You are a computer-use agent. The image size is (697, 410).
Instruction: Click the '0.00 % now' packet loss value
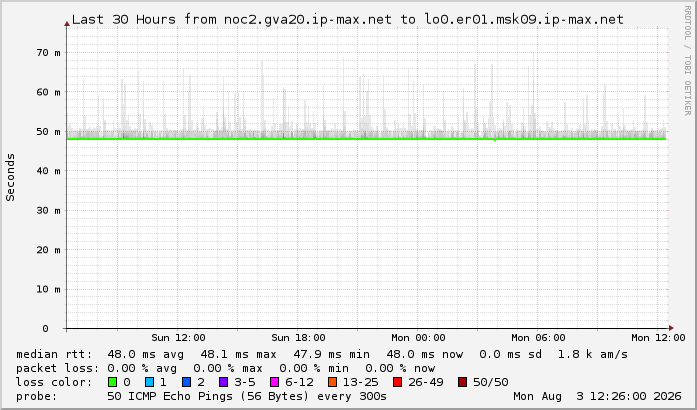point(400,368)
